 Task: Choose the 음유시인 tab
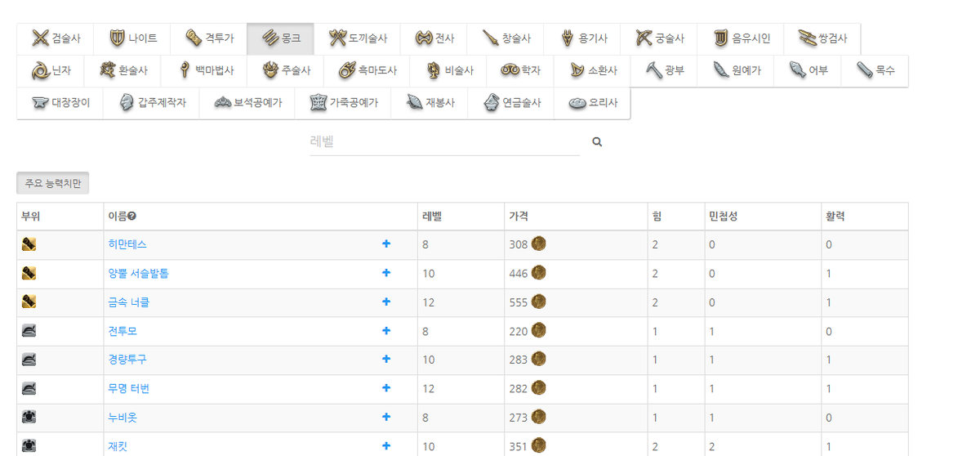pos(742,38)
